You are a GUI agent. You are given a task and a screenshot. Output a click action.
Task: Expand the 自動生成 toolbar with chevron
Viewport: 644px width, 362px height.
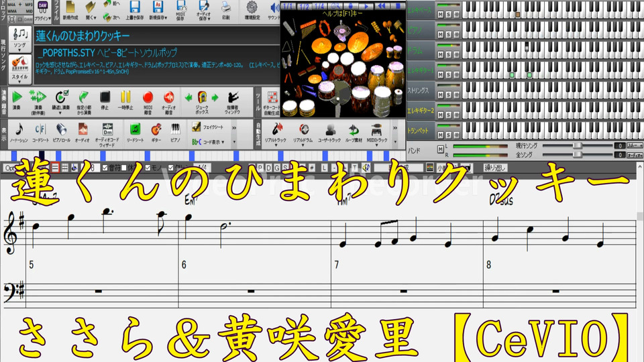coord(395,128)
